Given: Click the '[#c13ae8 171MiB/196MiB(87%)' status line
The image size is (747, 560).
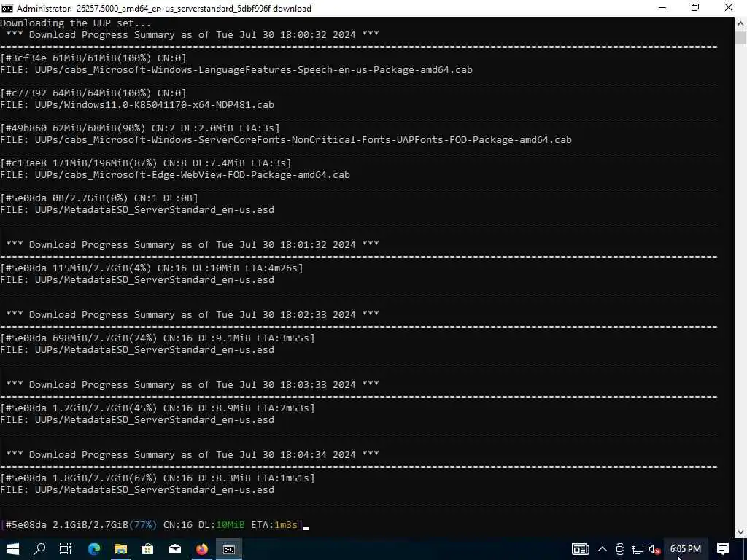Looking at the screenshot, I should [146, 163].
